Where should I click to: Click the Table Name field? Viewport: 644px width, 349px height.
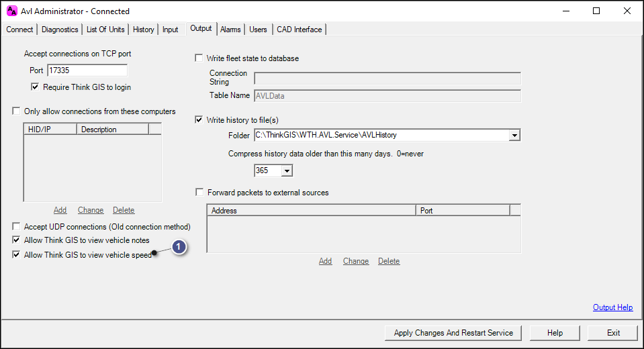(387, 96)
